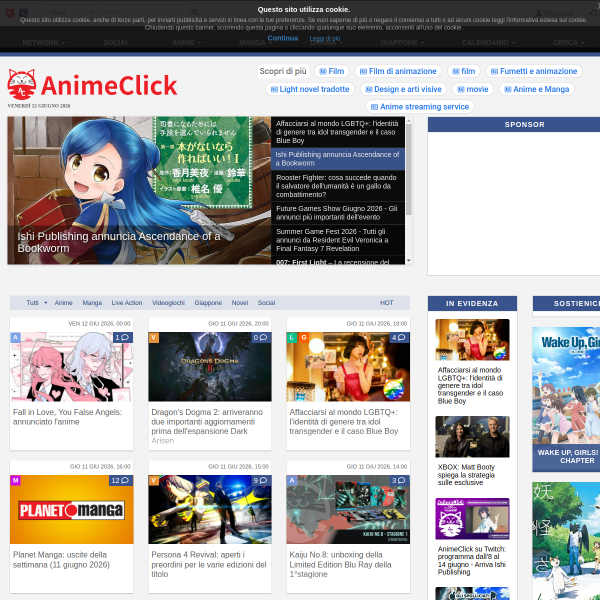Click the V badge on Persona 4 Revival card
The width and height of the screenshot is (600, 600).
pyautogui.click(x=154, y=480)
